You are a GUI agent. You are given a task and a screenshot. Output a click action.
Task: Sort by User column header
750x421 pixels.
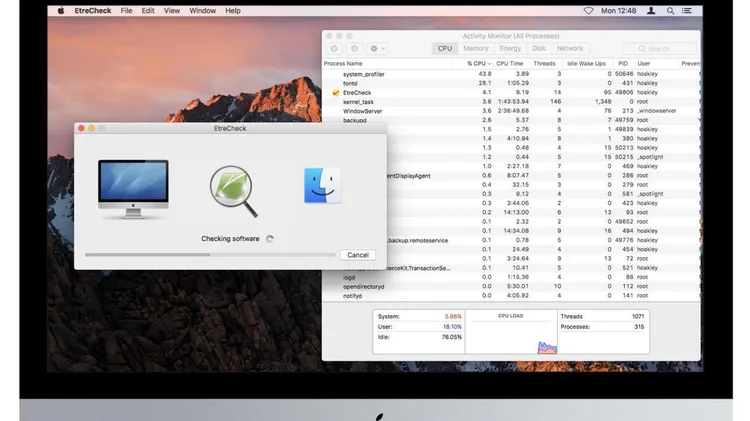[644, 64]
